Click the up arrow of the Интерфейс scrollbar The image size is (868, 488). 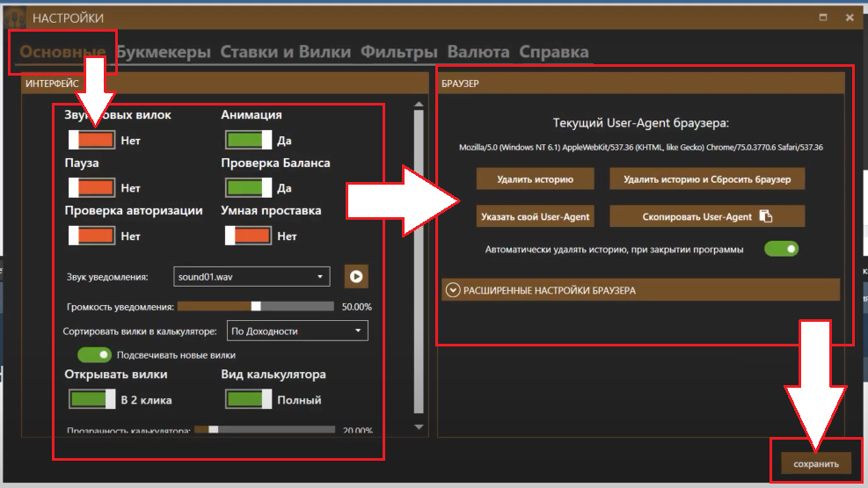419,104
